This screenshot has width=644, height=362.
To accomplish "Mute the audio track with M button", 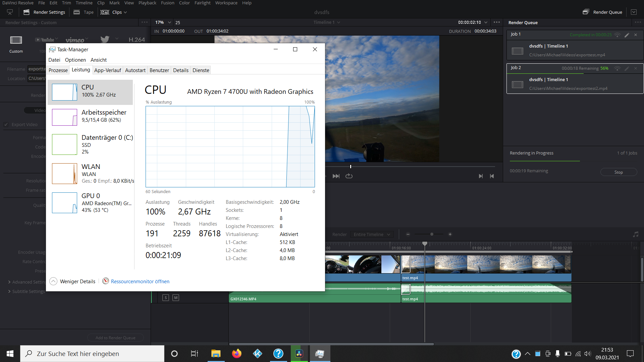I will point(176,297).
